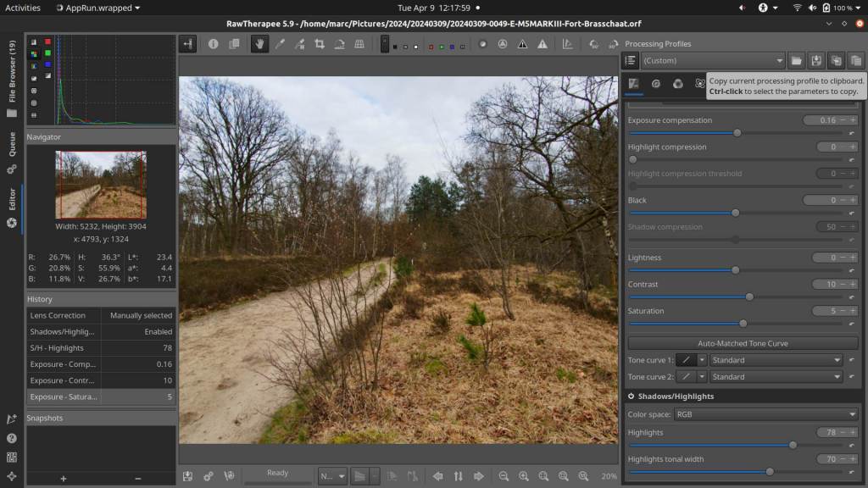The image size is (868, 488).
Task: Toggle red channel preview
Action: click(431, 47)
